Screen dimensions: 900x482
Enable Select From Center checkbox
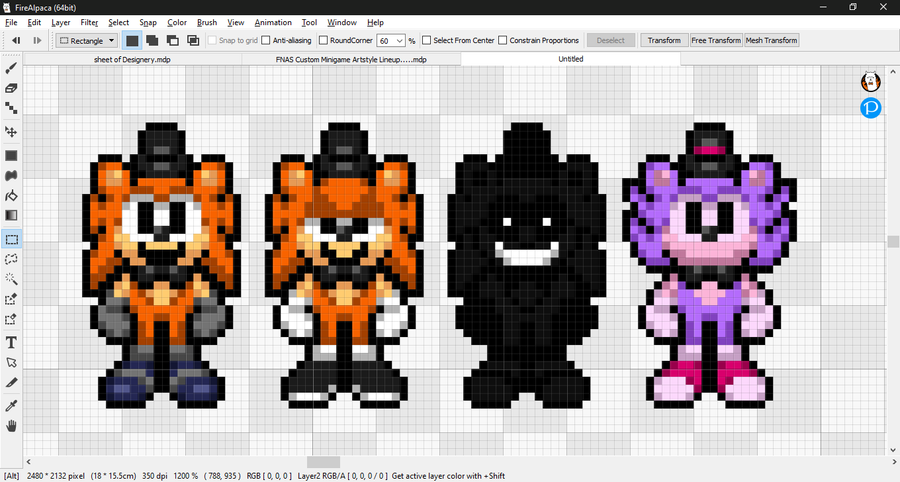point(426,40)
